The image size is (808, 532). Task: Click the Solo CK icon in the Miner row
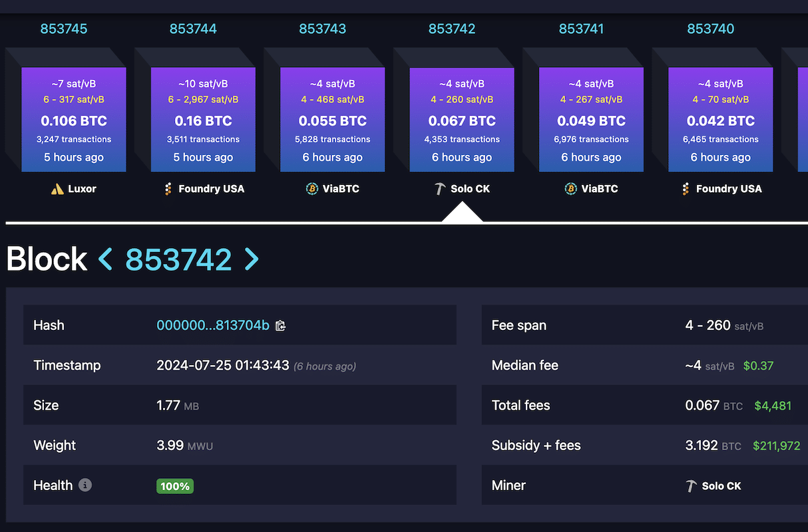[x=692, y=485]
